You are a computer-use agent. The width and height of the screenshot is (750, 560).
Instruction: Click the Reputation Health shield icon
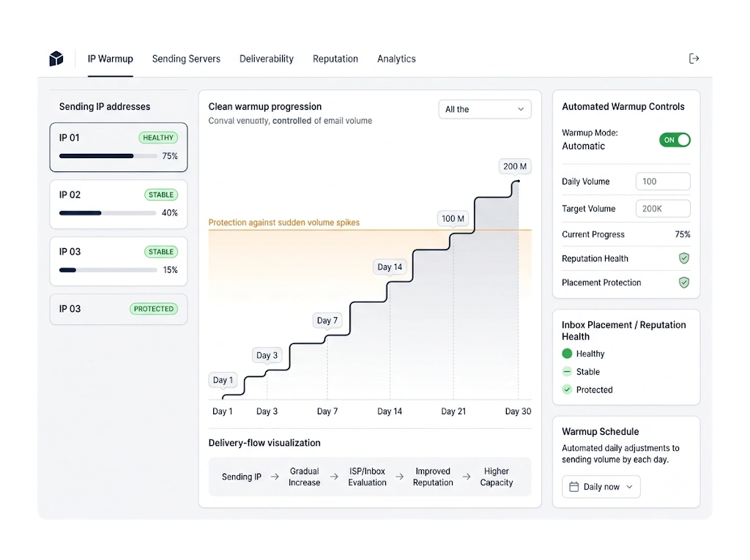684,258
